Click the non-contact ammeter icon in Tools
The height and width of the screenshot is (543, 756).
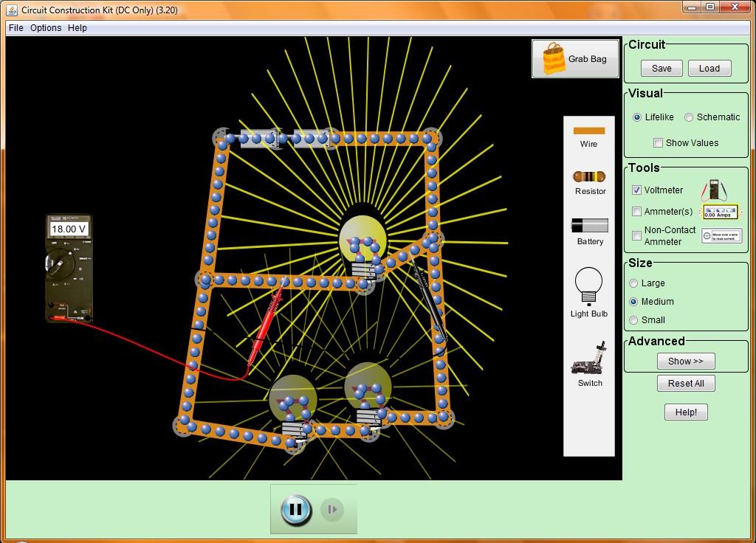pyautogui.click(x=721, y=235)
